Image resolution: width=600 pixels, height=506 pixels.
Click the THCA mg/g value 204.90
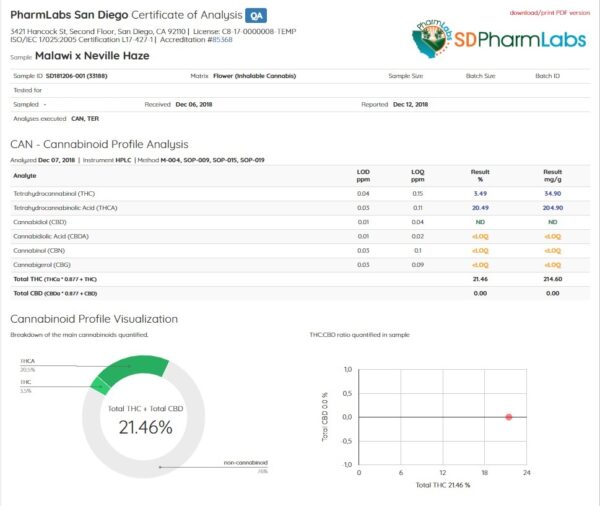click(x=553, y=208)
